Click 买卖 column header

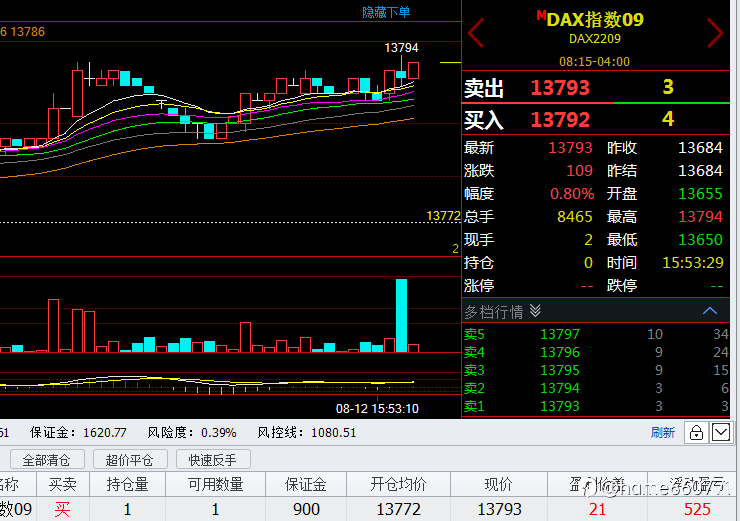(x=63, y=484)
